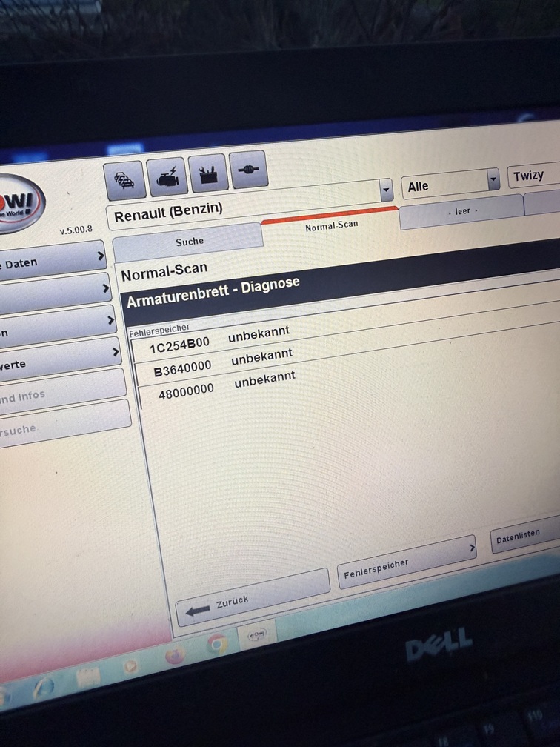Expand the Alle dropdown arrow
This screenshot has width=560, height=747.
(493, 179)
